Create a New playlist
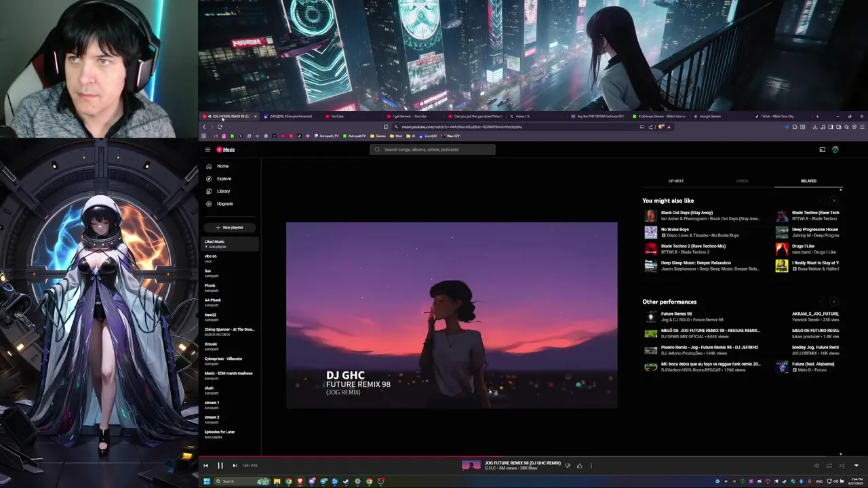Image resolution: width=868 pixels, height=488 pixels. tap(230, 228)
